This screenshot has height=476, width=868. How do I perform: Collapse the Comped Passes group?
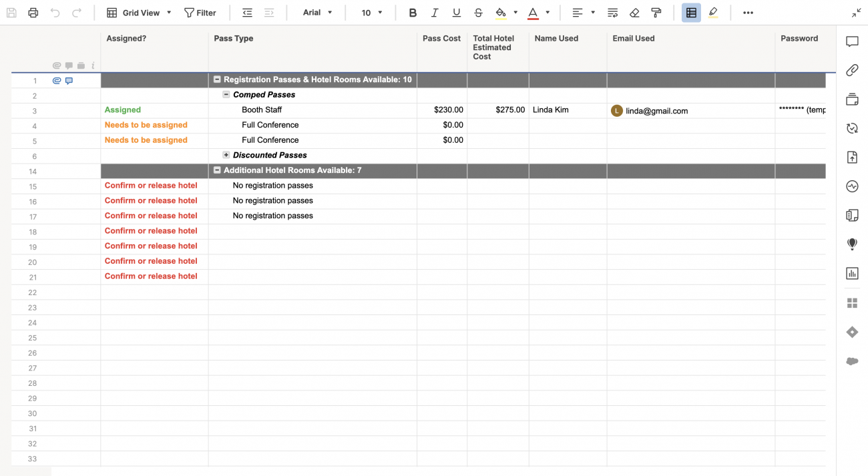click(x=226, y=95)
